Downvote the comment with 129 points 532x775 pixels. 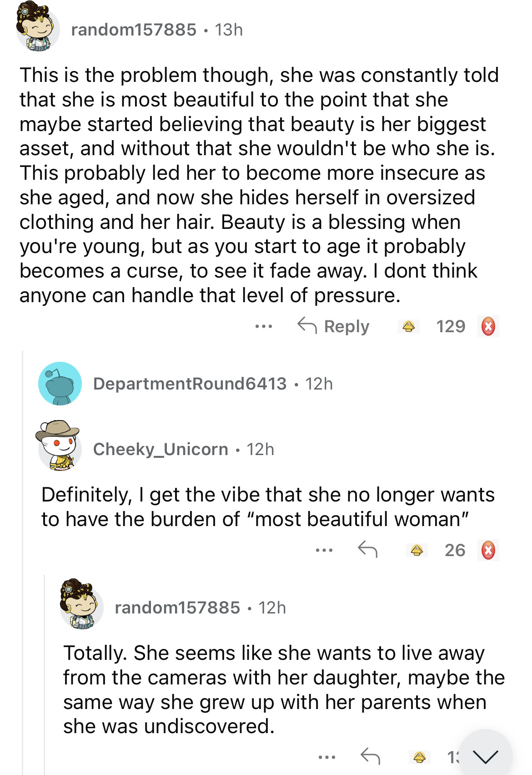488,326
